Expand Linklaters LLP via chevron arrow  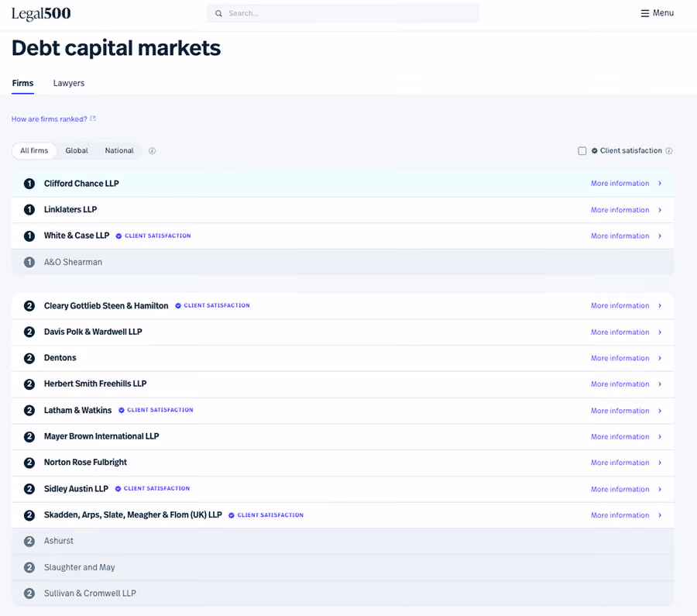pyautogui.click(x=660, y=210)
